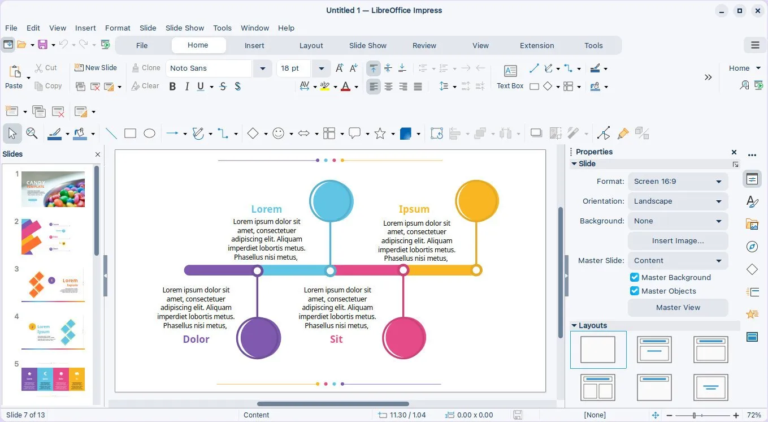Click the hamburger menu button

(x=755, y=45)
